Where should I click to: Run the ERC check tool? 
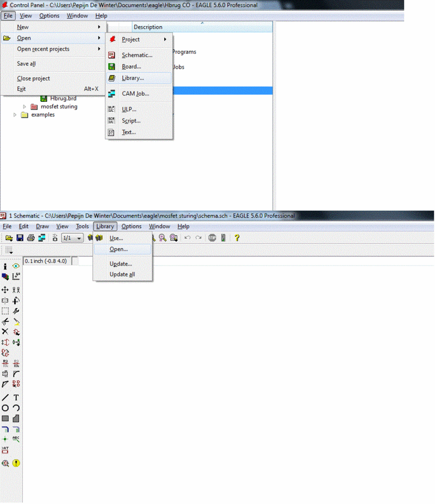click(5, 464)
